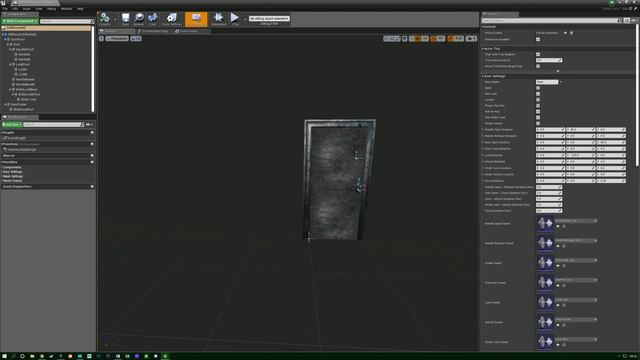Select the DoorPivot component in the tree
Screen dimensions: 640x360
coord(17,39)
